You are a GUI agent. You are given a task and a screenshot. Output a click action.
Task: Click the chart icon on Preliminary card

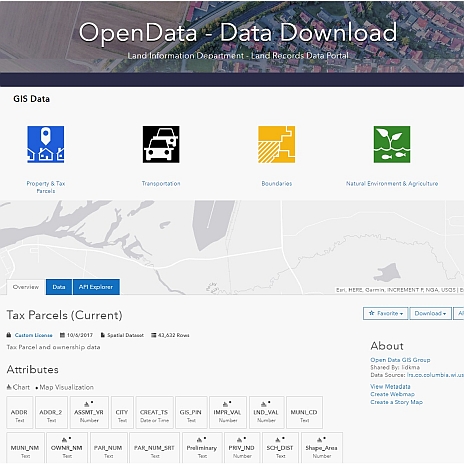199,440
